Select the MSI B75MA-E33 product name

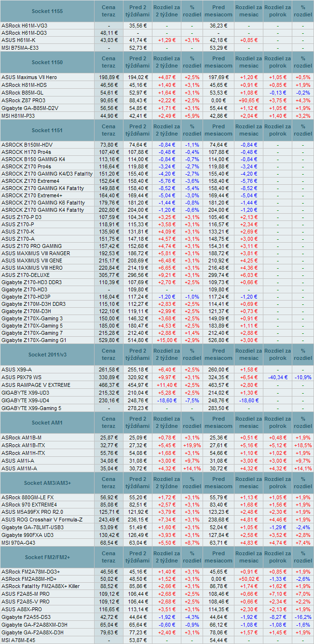tap(20, 48)
